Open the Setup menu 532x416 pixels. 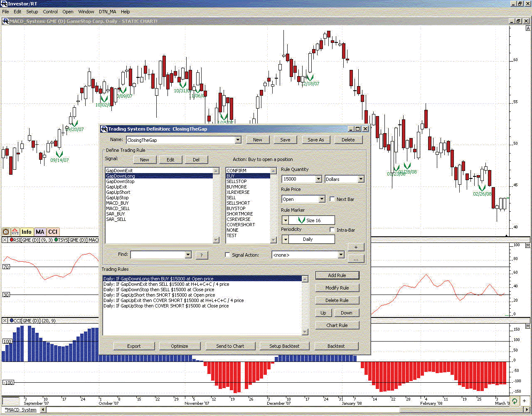pos(32,12)
